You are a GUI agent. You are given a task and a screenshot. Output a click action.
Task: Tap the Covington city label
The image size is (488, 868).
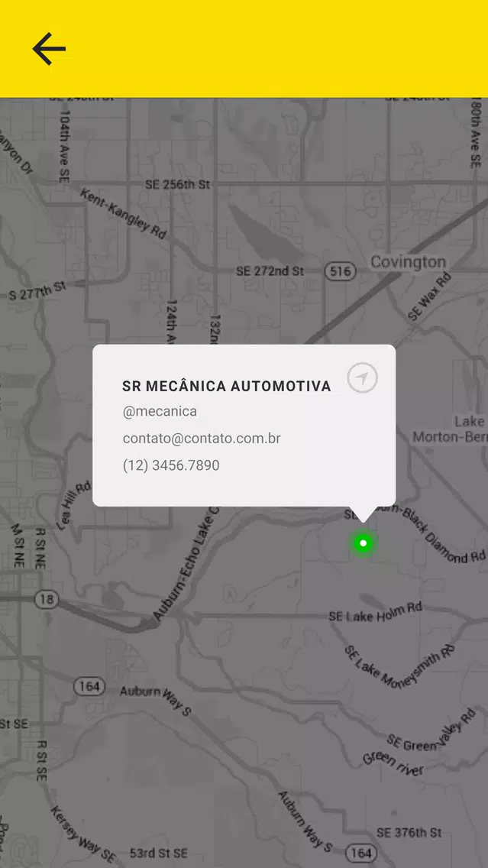click(x=409, y=262)
